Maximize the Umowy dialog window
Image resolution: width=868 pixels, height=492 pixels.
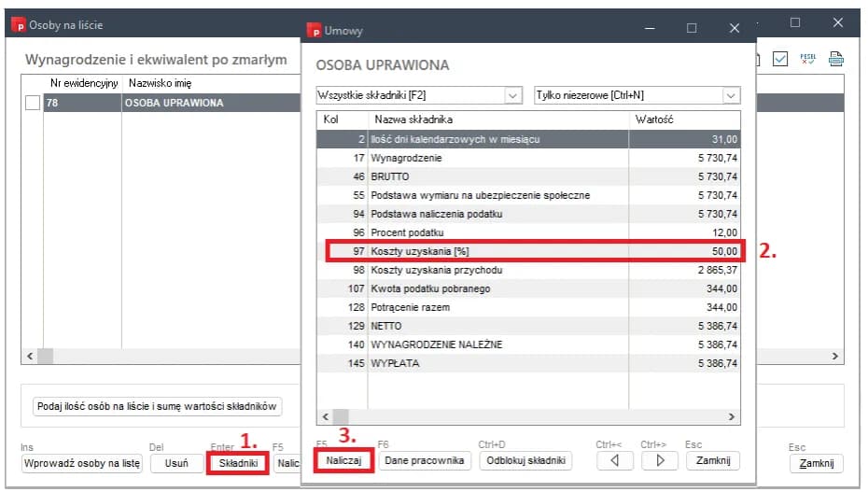click(x=692, y=29)
